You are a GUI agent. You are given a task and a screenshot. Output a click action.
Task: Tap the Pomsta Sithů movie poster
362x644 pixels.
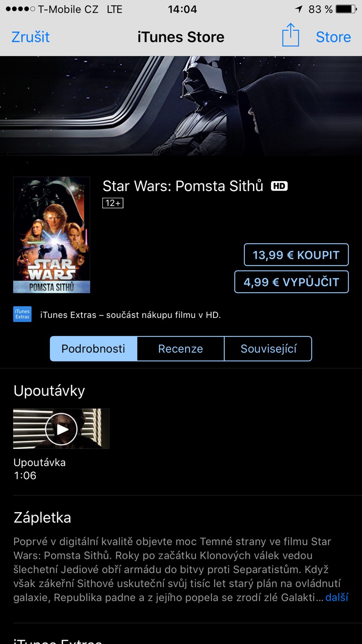coord(52,235)
